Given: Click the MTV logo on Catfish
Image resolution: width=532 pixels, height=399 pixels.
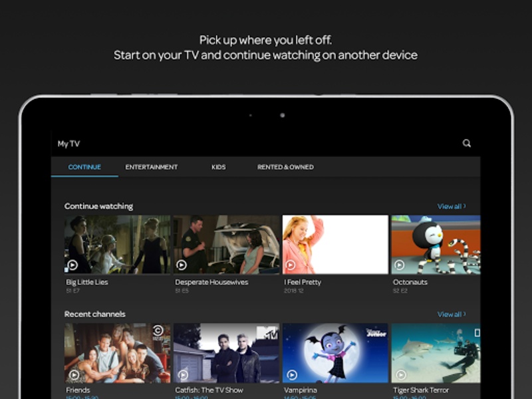Looking at the screenshot, I should pyautogui.click(x=267, y=332).
